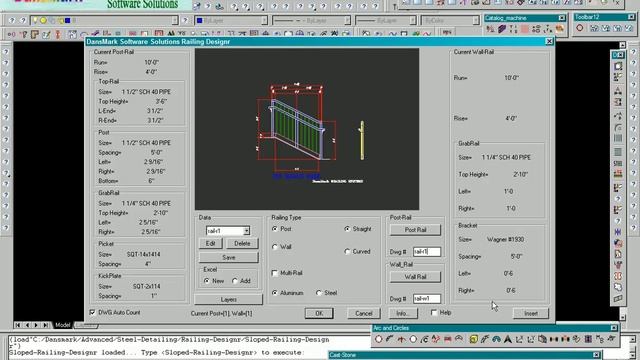The image size is (640, 360).
Task: Close the Toolbar12 floating toolbar
Action: coord(631,17)
